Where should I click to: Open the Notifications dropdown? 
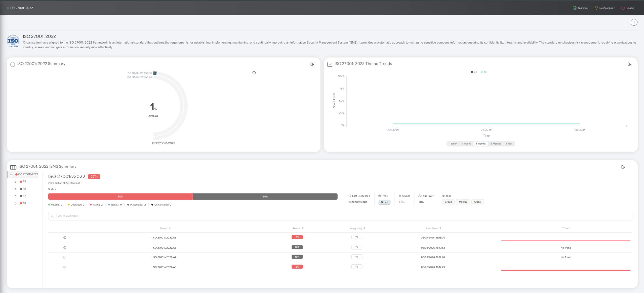point(605,8)
